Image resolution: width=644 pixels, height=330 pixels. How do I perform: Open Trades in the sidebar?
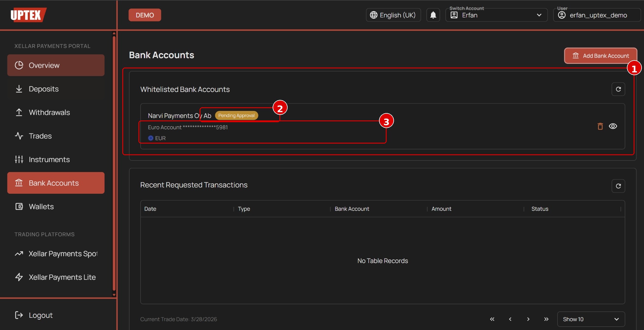56,136
